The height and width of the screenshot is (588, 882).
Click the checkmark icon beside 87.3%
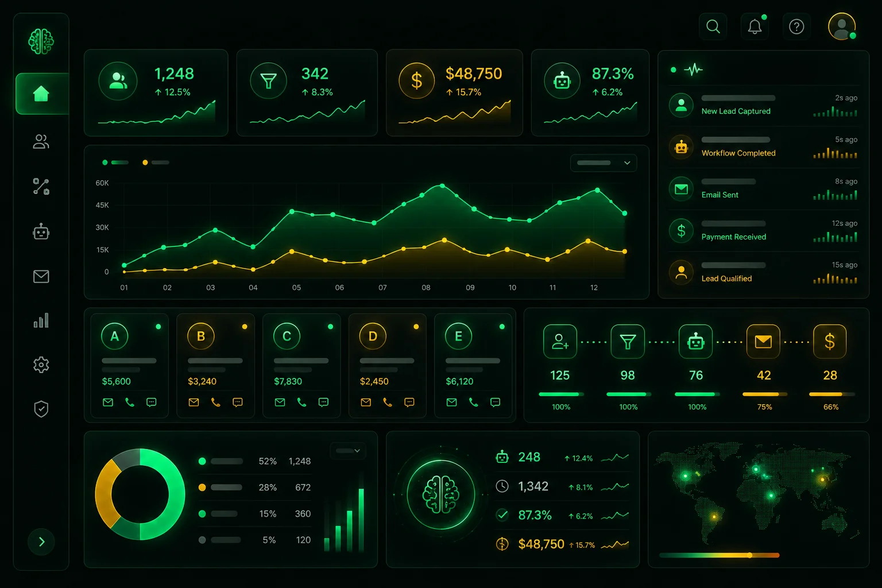pyautogui.click(x=502, y=515)
